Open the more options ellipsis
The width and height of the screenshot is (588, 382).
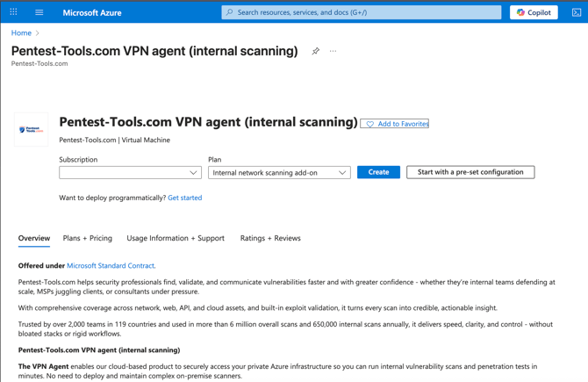point(333,51)
